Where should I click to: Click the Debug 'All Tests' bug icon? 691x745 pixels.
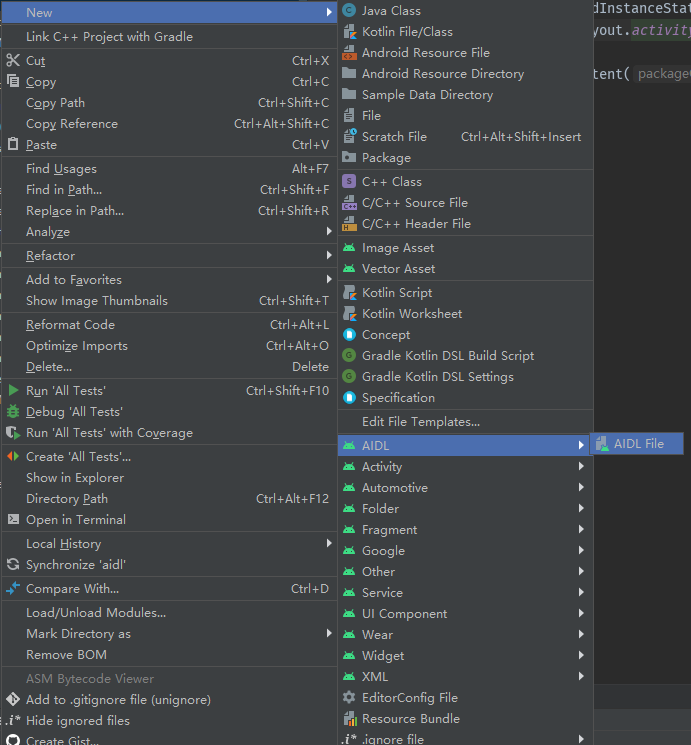click(x=13, y=411)
